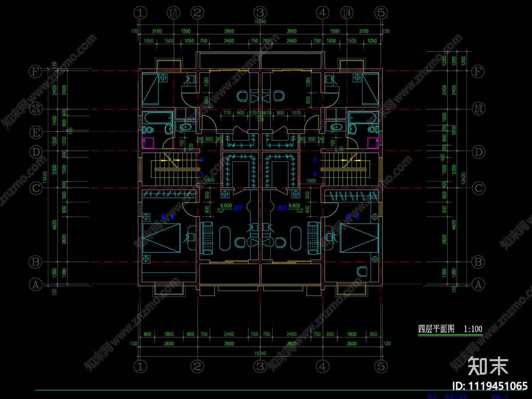Select the right living room sofa
532x399 pixels.
314,238
